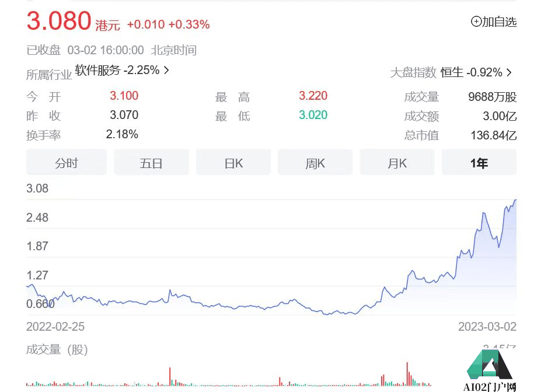Image resolution: width=548 pixels, height=392 pixels.
Task: Select the 1年 one-year chart tab
Action: click(x=479, y=163)
